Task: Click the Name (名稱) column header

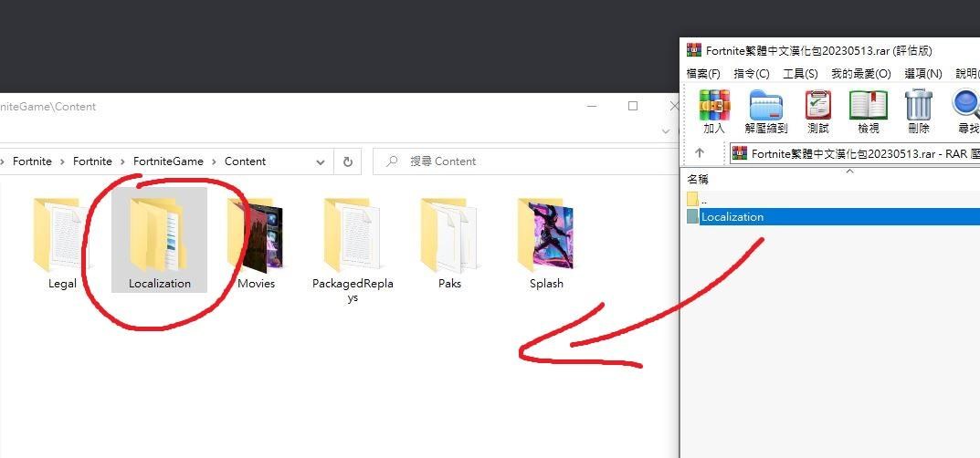Action: pos(699,180)
